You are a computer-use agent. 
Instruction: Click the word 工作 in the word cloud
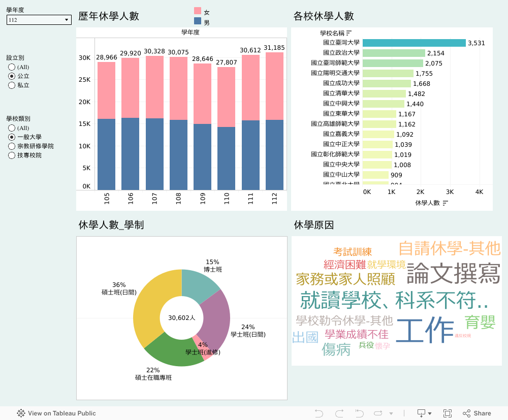coord(425,331)
